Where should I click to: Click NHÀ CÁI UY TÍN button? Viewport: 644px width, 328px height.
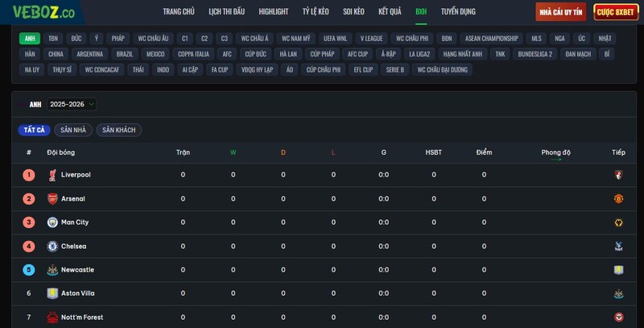(x=560, y=12)
